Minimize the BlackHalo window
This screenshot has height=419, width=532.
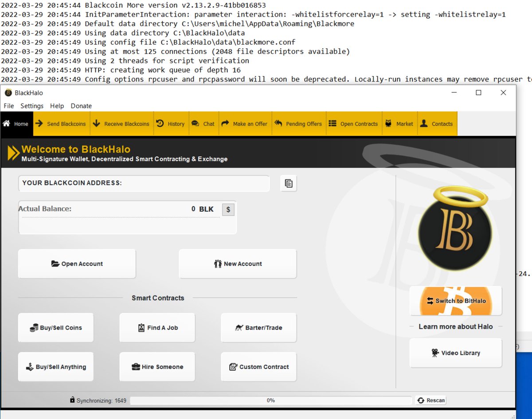[x=454, y=93]
